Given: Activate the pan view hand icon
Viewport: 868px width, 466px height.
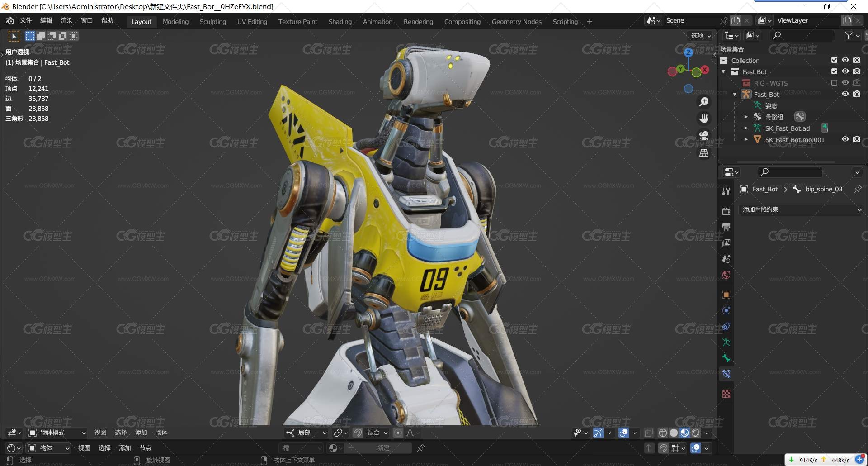Looking at the screenshot, I should click(704, 119).
